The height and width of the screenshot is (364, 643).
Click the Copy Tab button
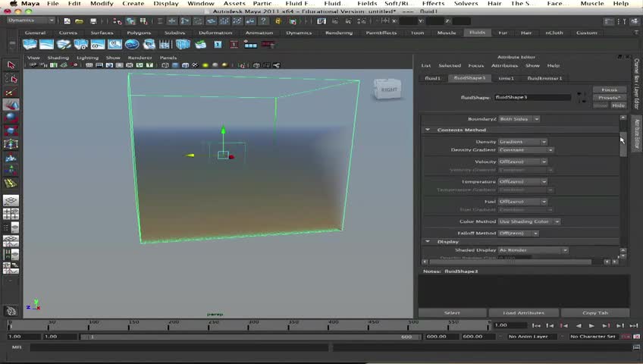coord(595,312)
